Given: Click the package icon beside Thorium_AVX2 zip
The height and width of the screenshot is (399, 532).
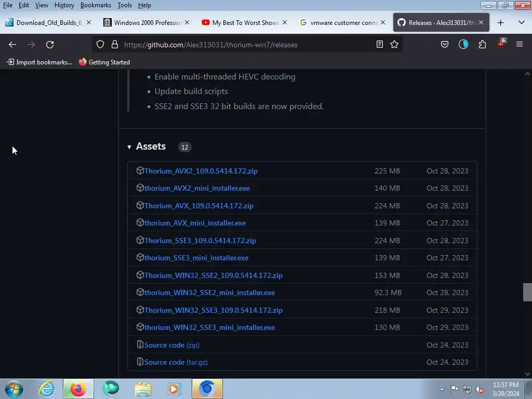Looking at the screenshot, I should (140, 170).
